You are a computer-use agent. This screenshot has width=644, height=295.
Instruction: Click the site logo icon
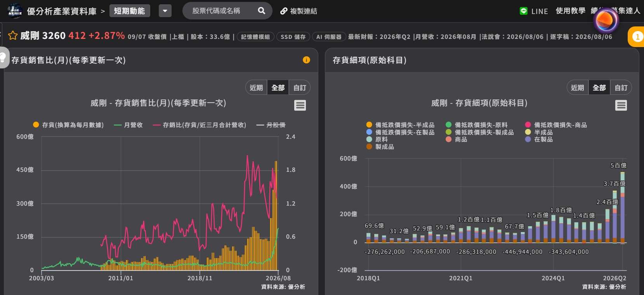pyautogui.click(x=15, y=11)
